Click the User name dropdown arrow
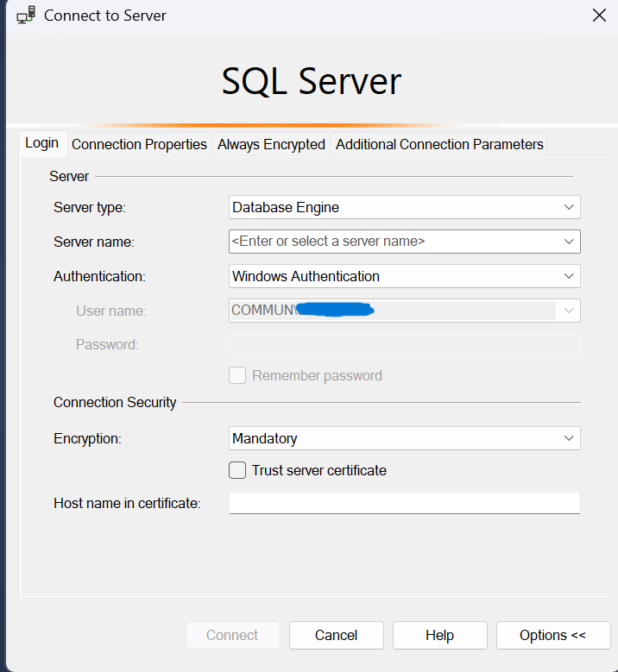 click(568, 311)
